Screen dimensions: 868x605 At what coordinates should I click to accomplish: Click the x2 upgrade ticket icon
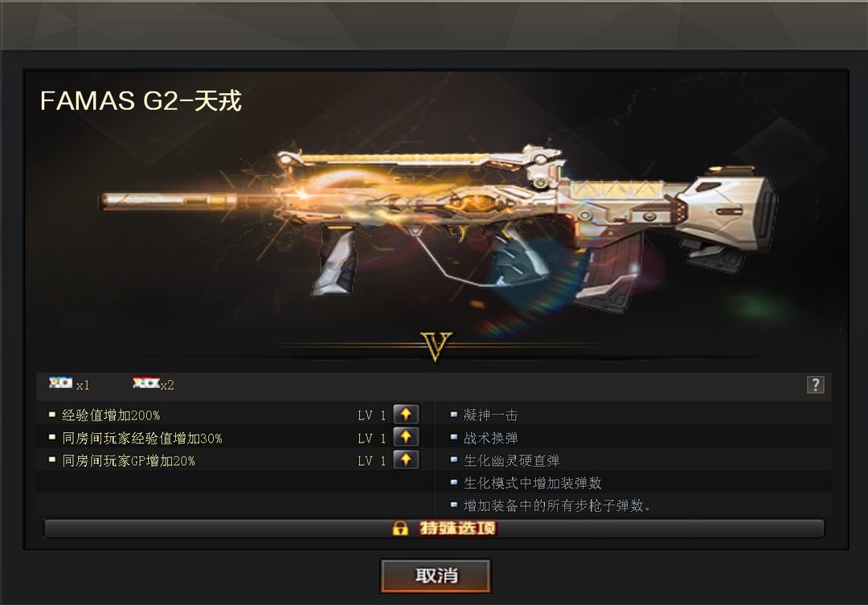146,382
